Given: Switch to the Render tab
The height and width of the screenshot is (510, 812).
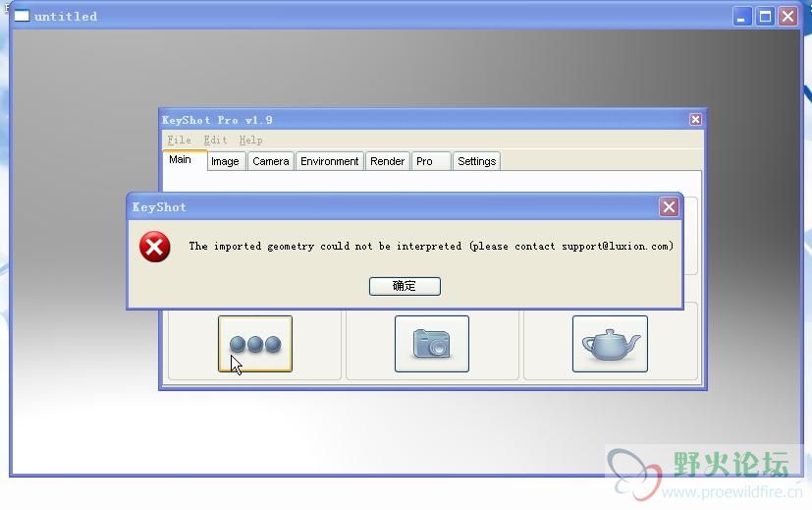Looking at the screenshot, I should point(388,161).
